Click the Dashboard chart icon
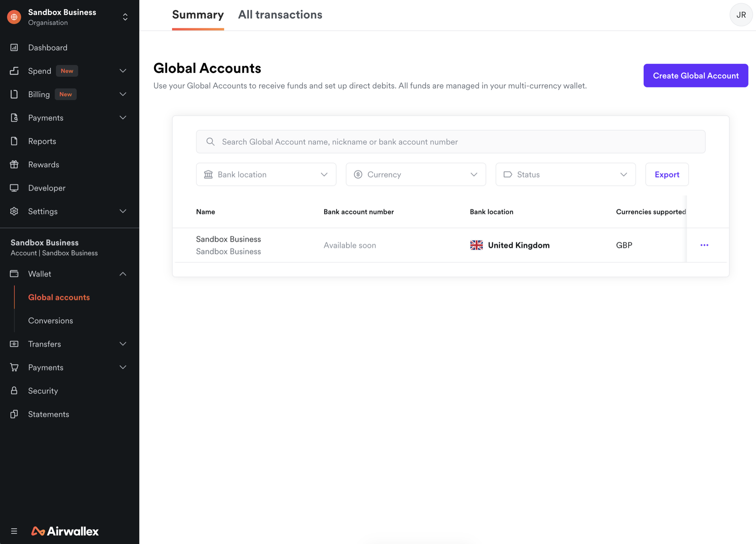Viewport: 756px width, 544px height. click(x=14, y=48)
